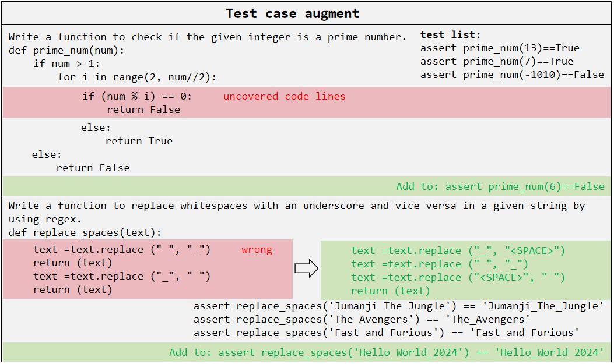
Task: Select the 'The Avengers' assert line
Action: click(x=362, y=320)
